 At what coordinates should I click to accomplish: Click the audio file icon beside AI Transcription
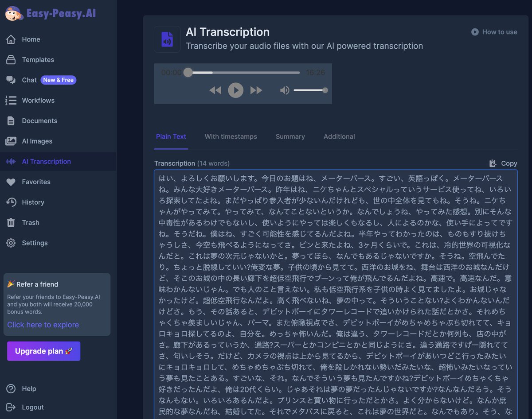(x=167, y=39)
